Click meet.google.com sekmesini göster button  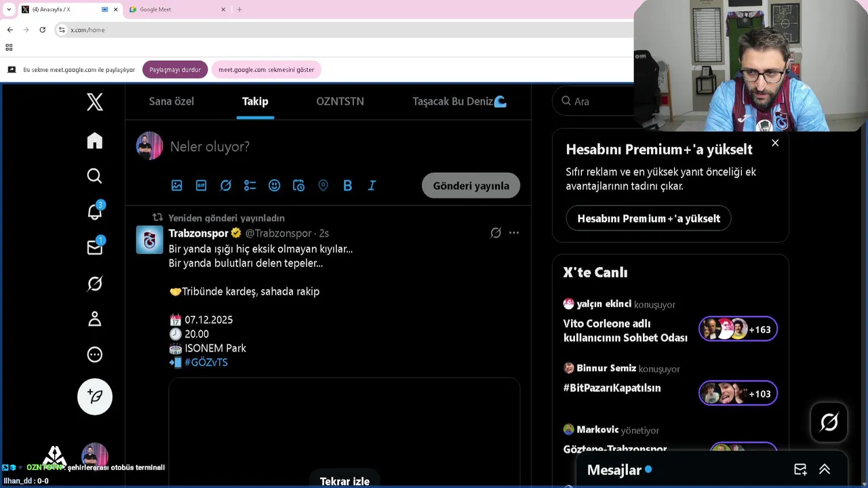[266, 70]
